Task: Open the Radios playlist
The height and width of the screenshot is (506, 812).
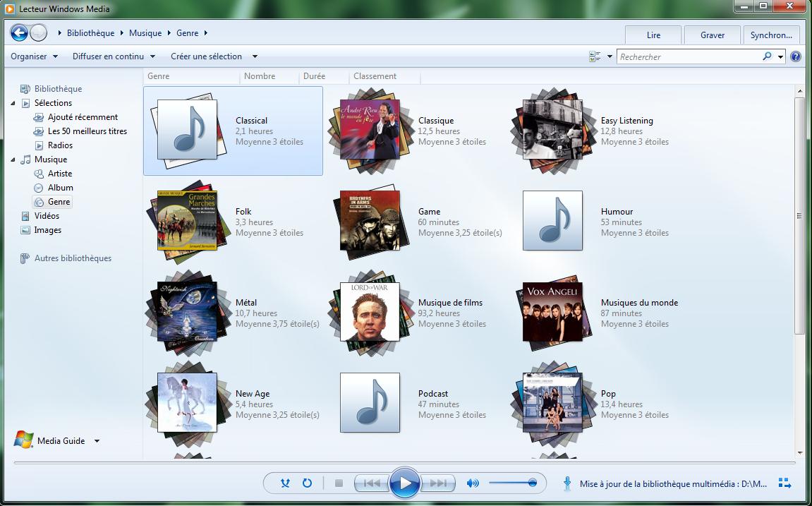Action: (x=59, y=145)
